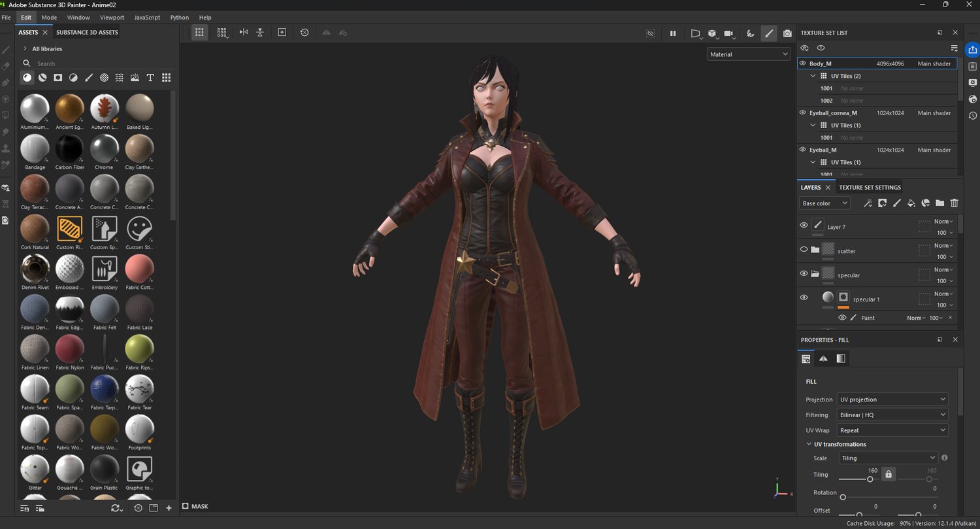Delete the selected layer with trash icon
Screen dimensions: 980x529
click(x=954, y=203)
